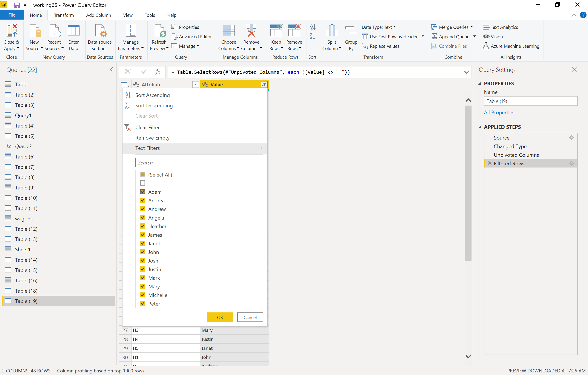
Task: Toggle the (Select All) checkbox
Action: point(143,174)
